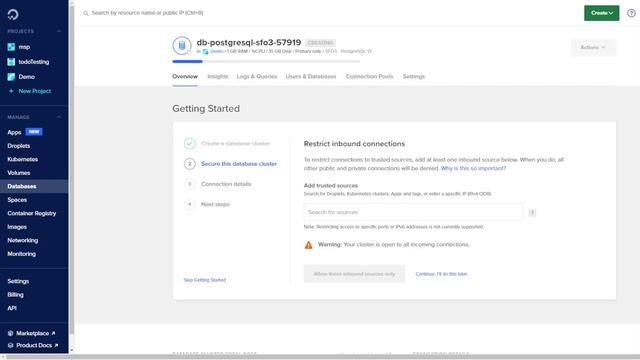Focus the Search for sources field
The height and width of the screenshot is (360, 640).
pos(413,212)
